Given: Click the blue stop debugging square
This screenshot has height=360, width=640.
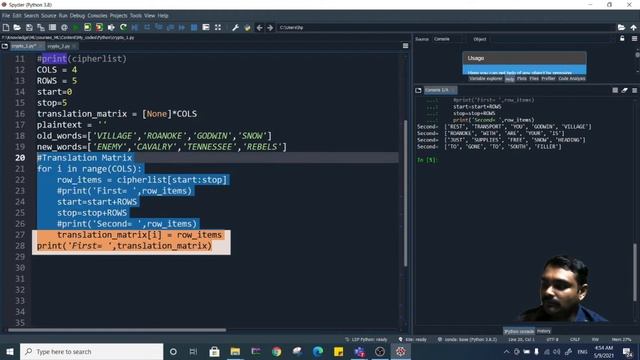Looking at the screenshot, I should pyautogui.click(x=194, y=27).
